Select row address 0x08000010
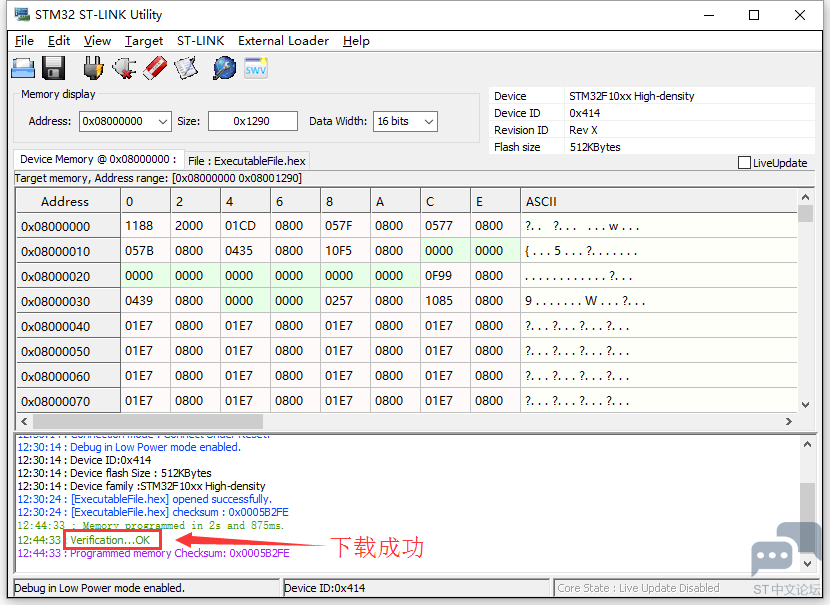Image resolution: width=830 pixels, height=605 pixels. click(x=68, y=251)
